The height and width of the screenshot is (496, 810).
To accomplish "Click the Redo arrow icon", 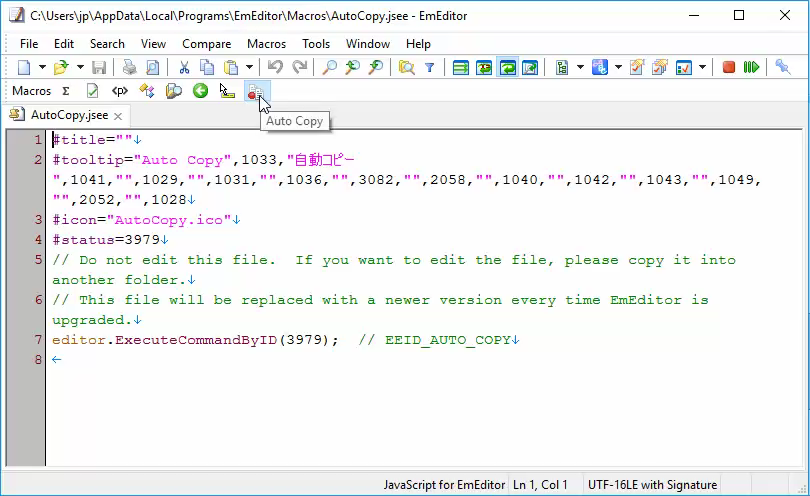I will 300,67.
